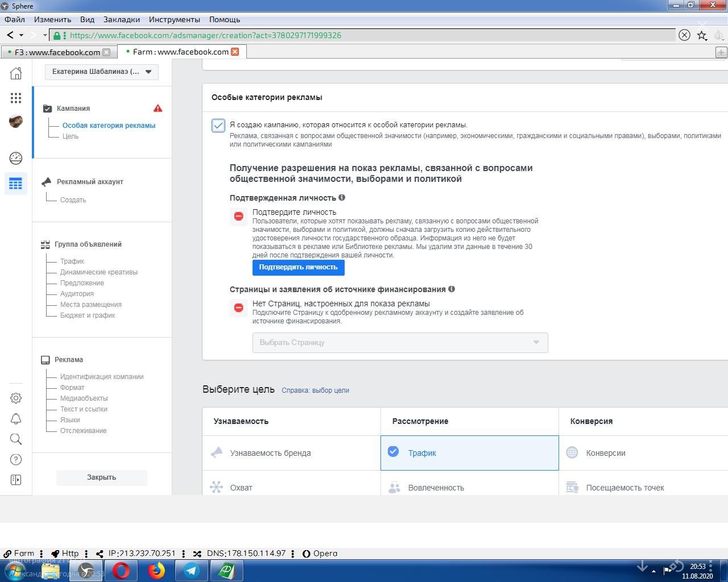Close the Farm facebook tab
This screenshot has height=582, width=728.
(235, 52)
